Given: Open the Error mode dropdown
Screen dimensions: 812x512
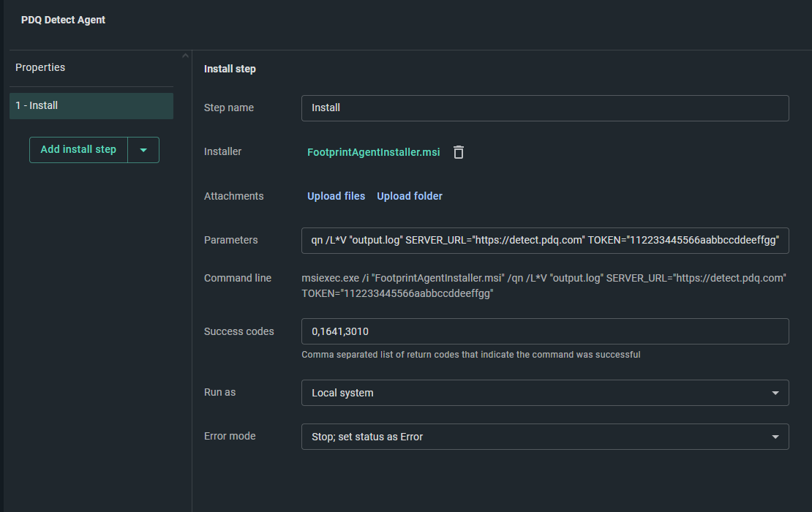Looking at the screenshot, I should tap(545, 437).
